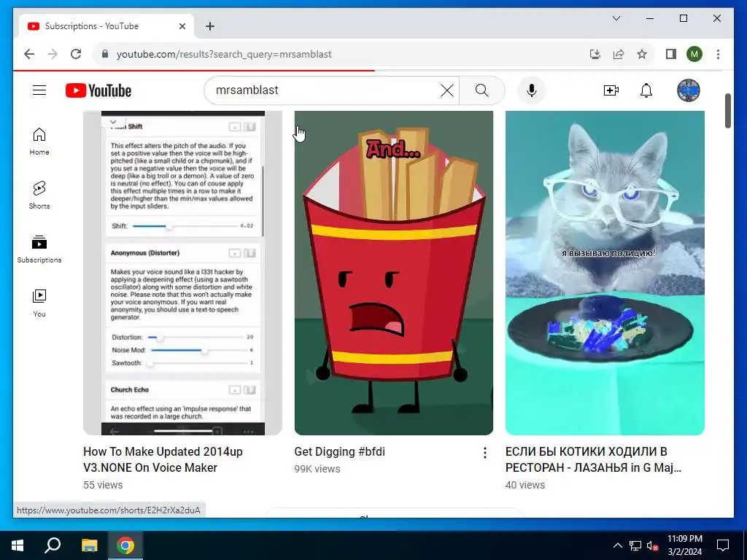747x560 pixels.
Task: Go to the YouTube logo homepage
Action: tap(98, 90)
